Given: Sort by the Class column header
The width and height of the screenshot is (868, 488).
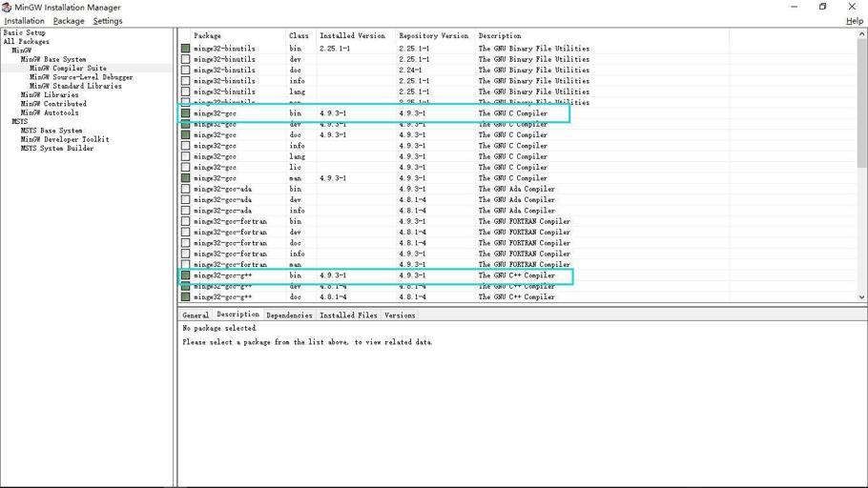Looking at the screenshot, I should [300, 35].
